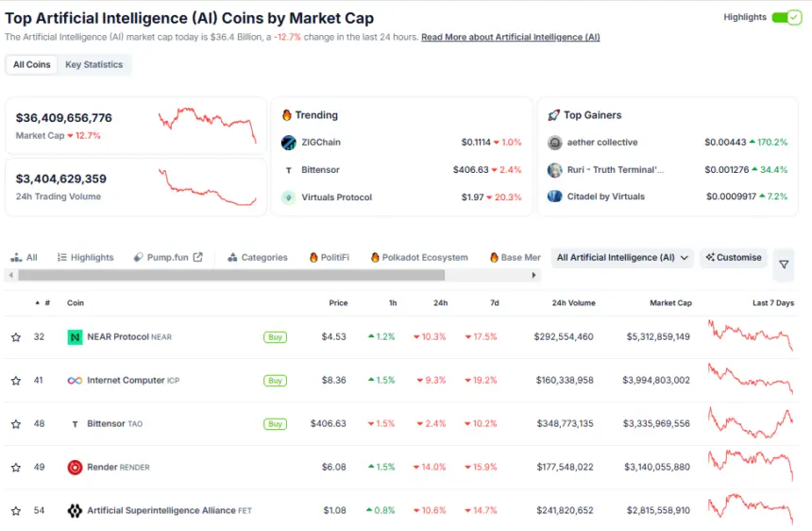Click the horizontal category scrollbar

click(231, 275)
